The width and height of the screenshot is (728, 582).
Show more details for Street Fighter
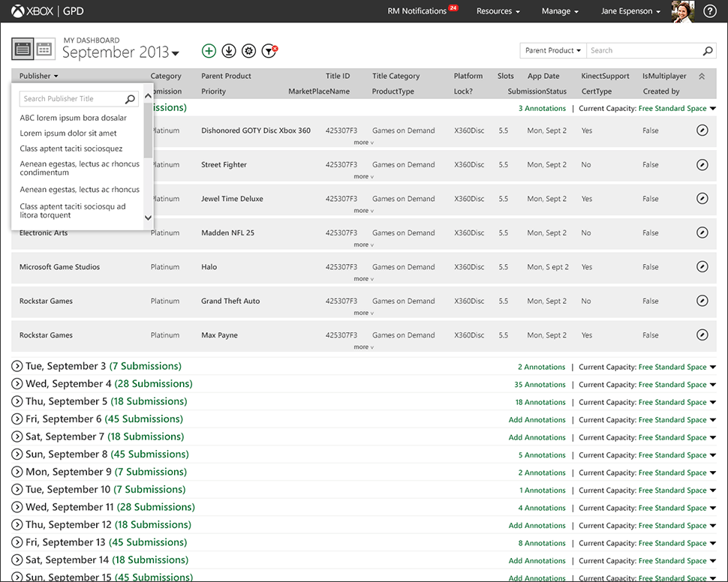[x=363, y=176]
